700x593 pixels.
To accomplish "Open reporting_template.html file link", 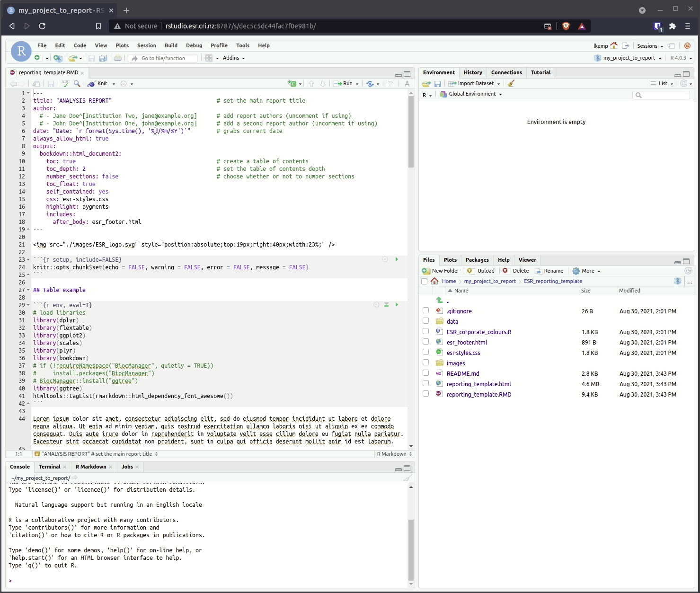I will tap(478, 384).
